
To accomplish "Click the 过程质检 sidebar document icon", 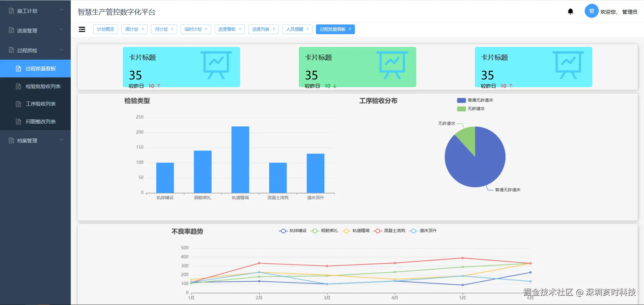I will 11,50.
